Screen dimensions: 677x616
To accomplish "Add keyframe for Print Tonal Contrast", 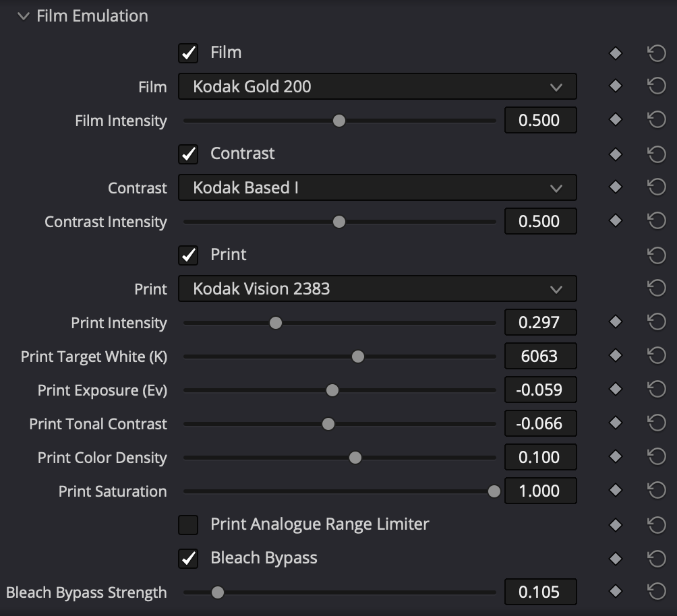I will point(615,423).
